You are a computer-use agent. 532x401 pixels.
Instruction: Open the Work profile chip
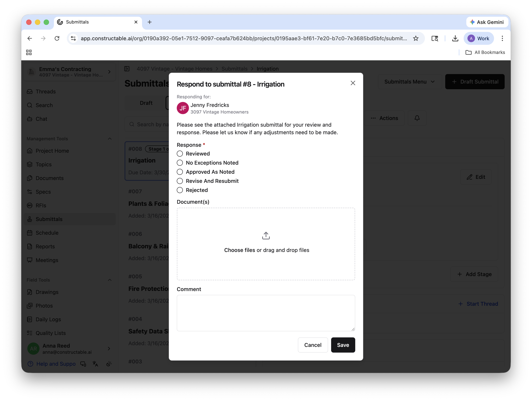tap(479, 39)
